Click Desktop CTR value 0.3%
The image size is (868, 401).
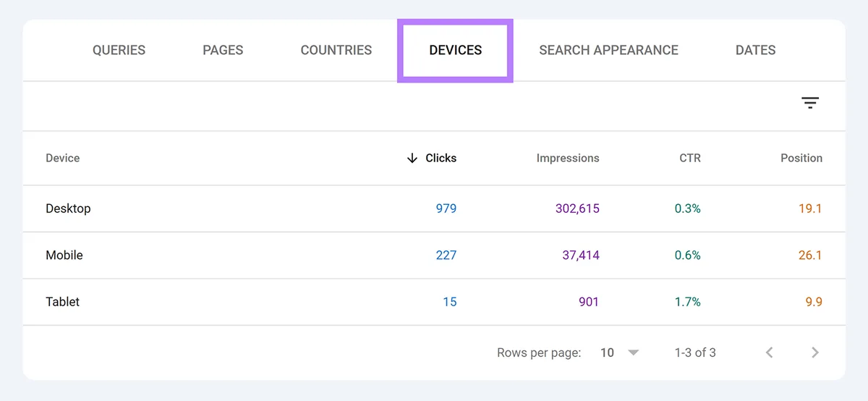pyautogui.click(x=688, y=208)
